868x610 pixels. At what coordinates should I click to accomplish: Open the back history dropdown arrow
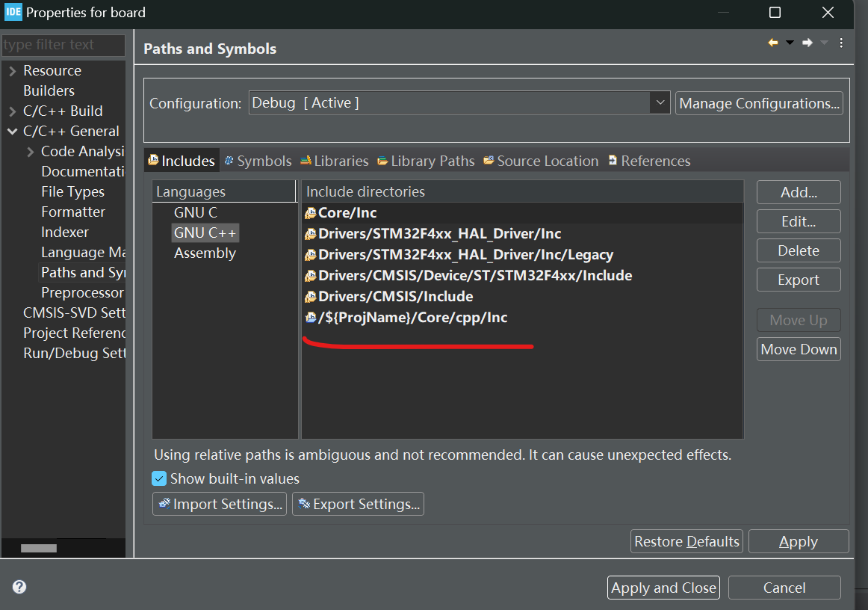pyautogui.click(x=790, y=43)
